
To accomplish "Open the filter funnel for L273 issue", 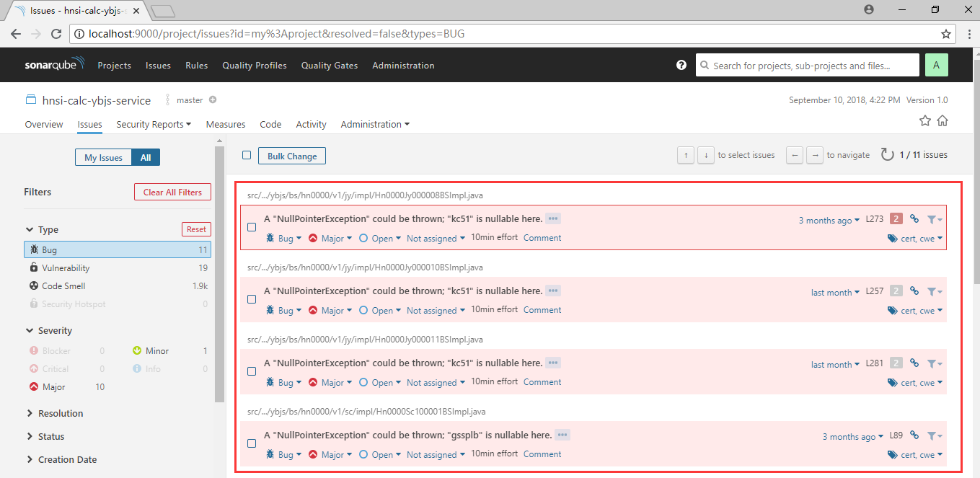I will pos(935,220).
